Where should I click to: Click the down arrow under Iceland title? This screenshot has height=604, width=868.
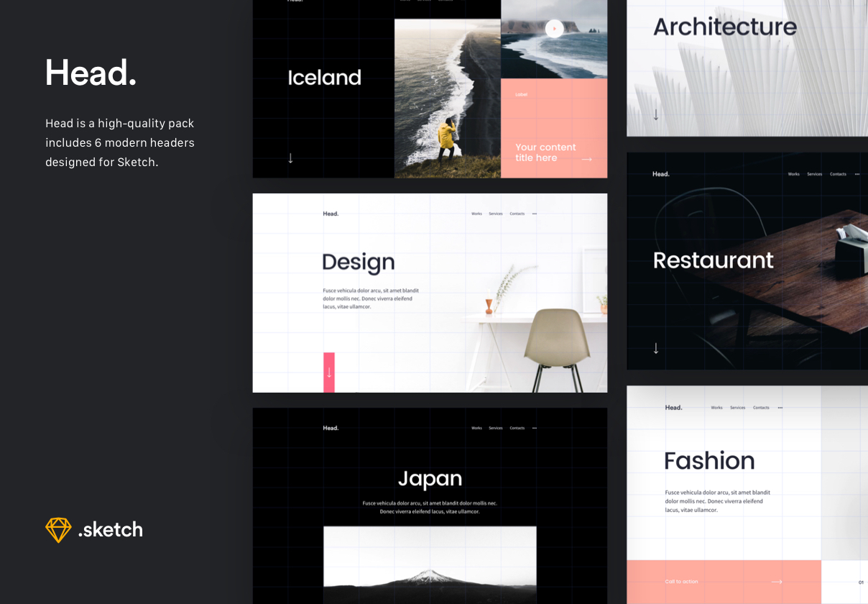290,158
